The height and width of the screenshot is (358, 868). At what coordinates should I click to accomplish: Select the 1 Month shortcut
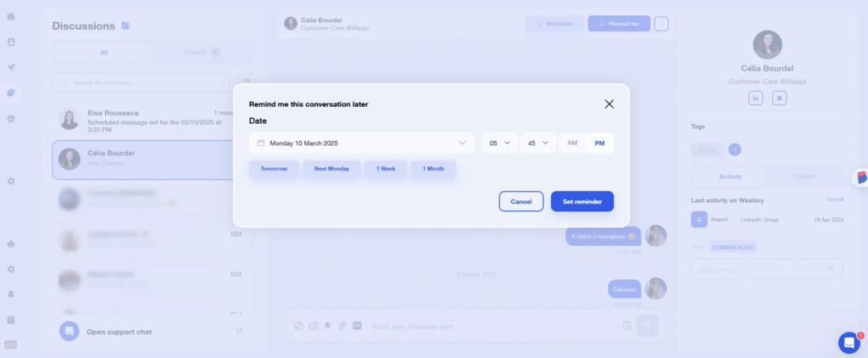(x=433, y=169)
